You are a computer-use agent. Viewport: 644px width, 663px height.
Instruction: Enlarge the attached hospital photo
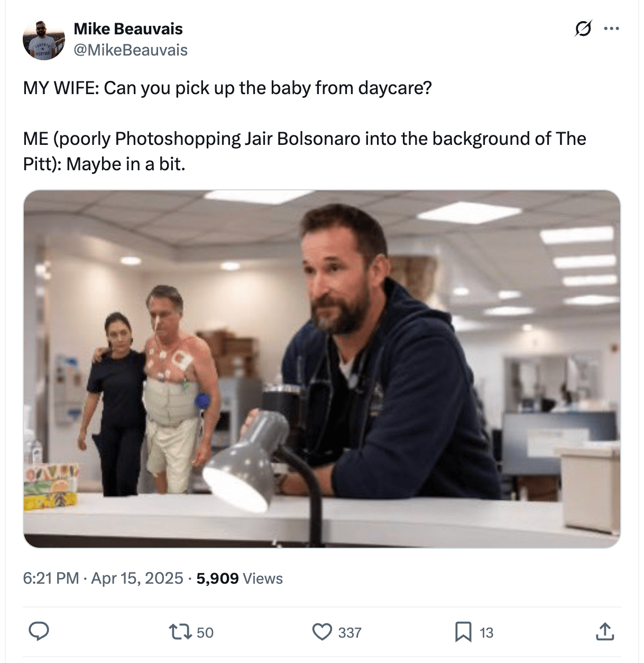pyautogui.click(x=322, y=369)
